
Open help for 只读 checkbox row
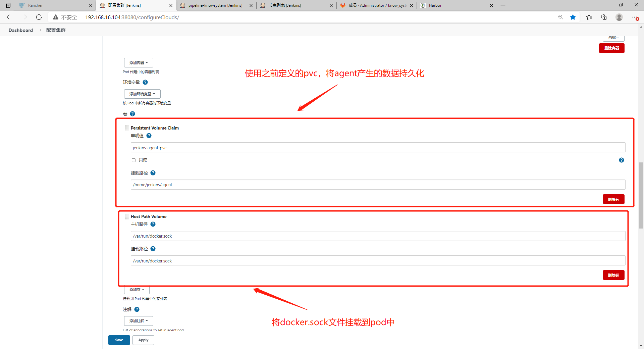(621, 160)
